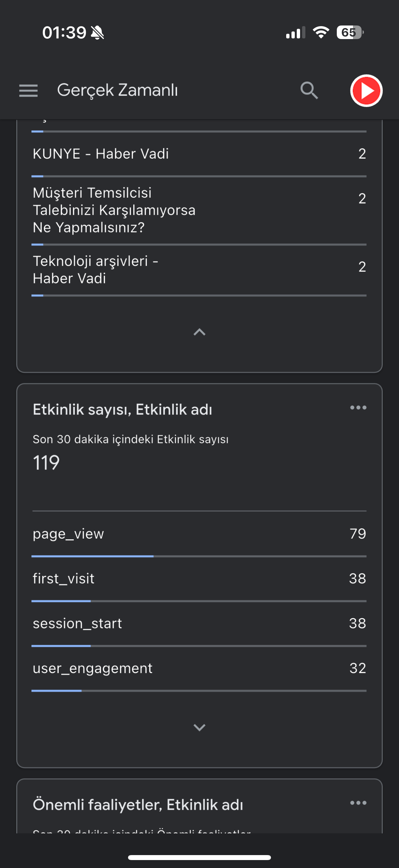The width and height of the screenshot is (399, 868).
Task: Tap the 119 event count value
Action: [x=46, y=463]
